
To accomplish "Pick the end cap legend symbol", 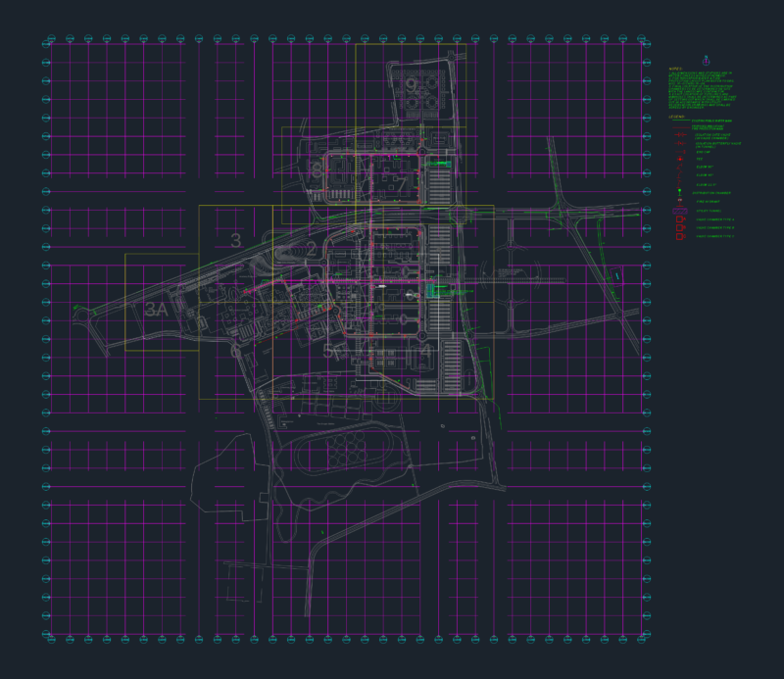I will point(680,152).
